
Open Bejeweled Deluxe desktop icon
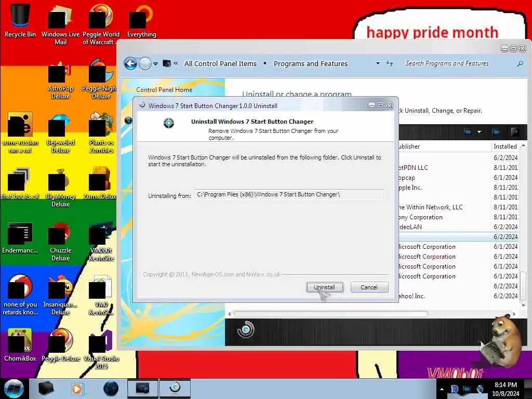click(x=60, y=134)
